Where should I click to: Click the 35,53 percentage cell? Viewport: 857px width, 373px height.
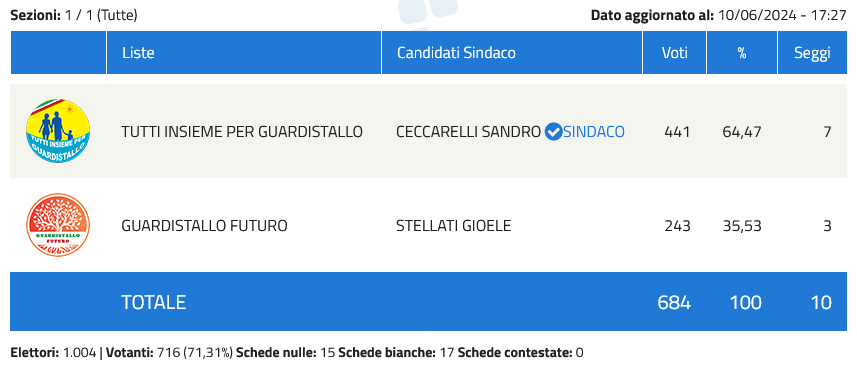tap(743, 226)
